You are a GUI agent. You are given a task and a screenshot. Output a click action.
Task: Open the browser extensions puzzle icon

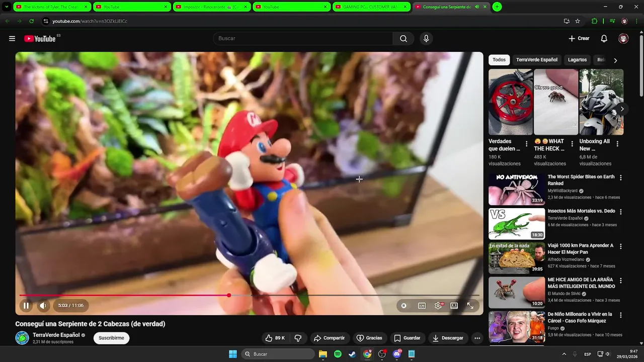click(594, 21)
